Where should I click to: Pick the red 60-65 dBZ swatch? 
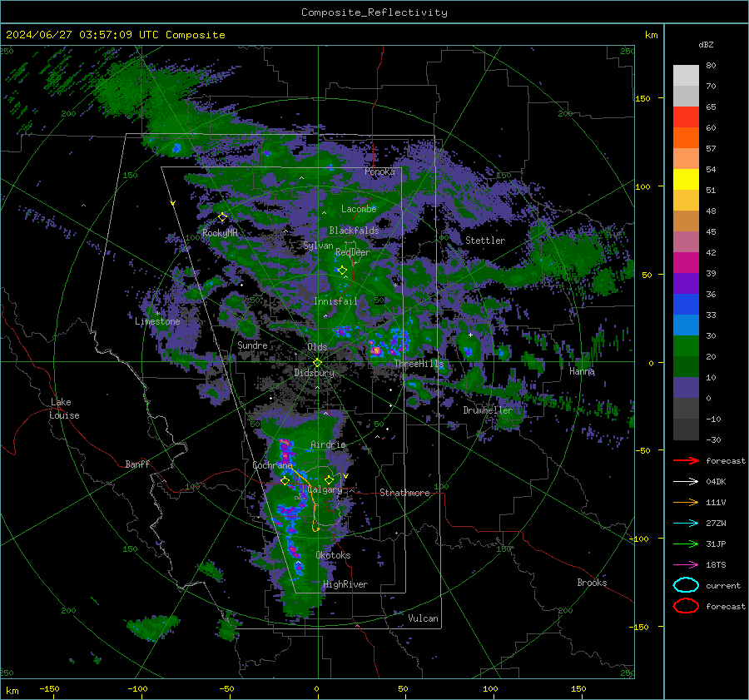tap(686, 117)
